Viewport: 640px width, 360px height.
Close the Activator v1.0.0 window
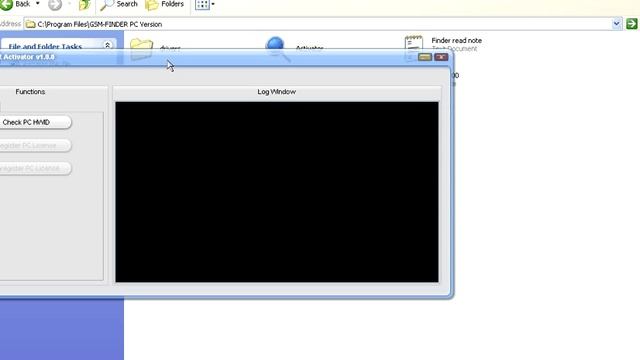[441, 57]
